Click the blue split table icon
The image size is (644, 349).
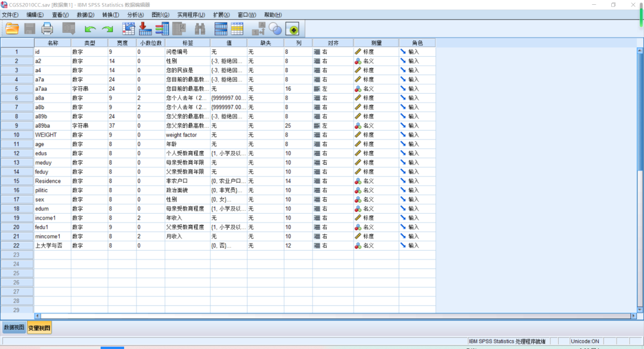[x=221, y=29]
